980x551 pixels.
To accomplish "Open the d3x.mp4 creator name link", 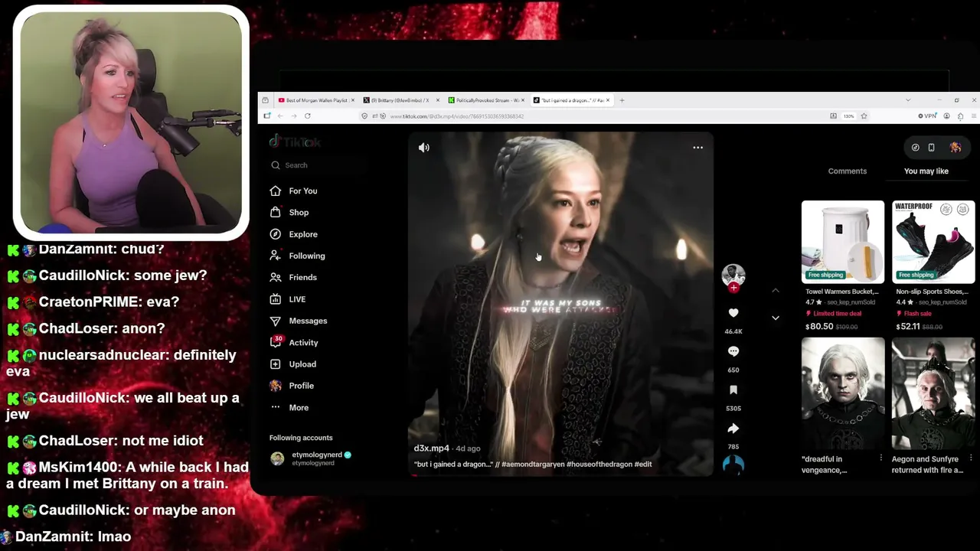I will (x=431, y=448).
